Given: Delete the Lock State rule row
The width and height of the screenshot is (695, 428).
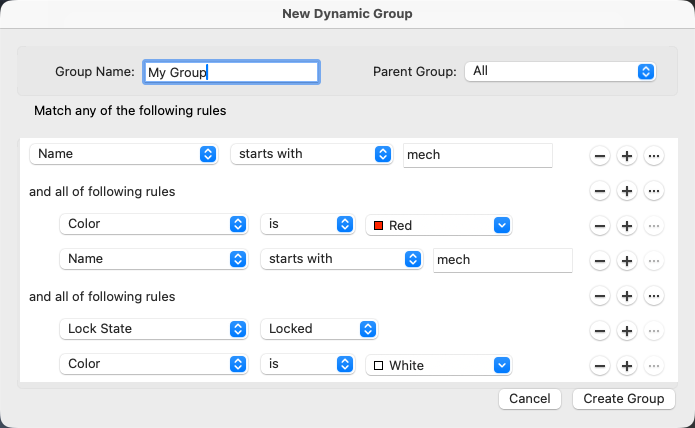Looking at the screenshot, I should click(x=600, y=331).
